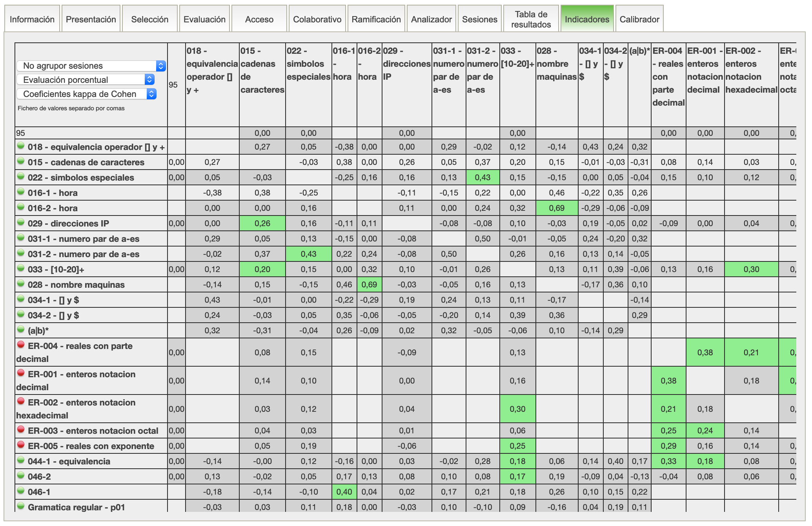Click red dot next to ER-002 enteros notacion hexadecimal

coord(21,401)
